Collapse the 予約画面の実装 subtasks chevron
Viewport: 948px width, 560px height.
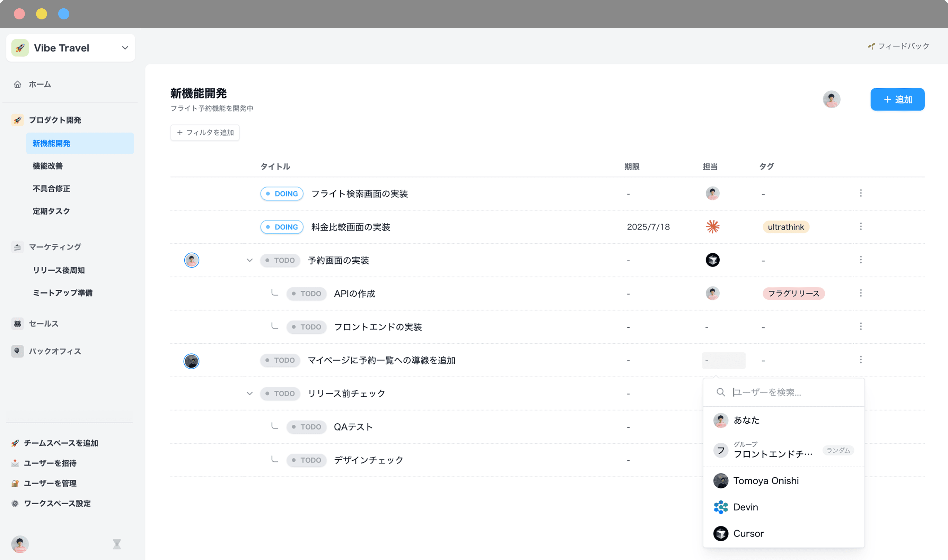(x=249, y=260)
